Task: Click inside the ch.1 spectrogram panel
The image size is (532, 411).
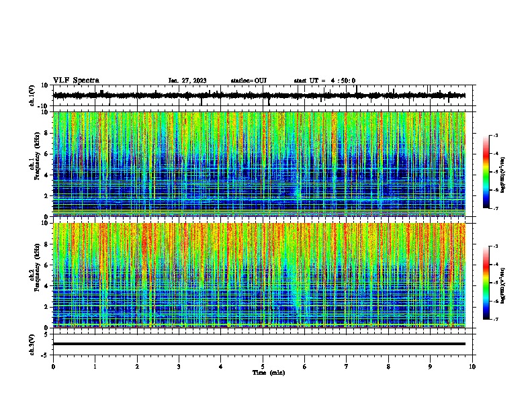Action: tap(259, 164)
